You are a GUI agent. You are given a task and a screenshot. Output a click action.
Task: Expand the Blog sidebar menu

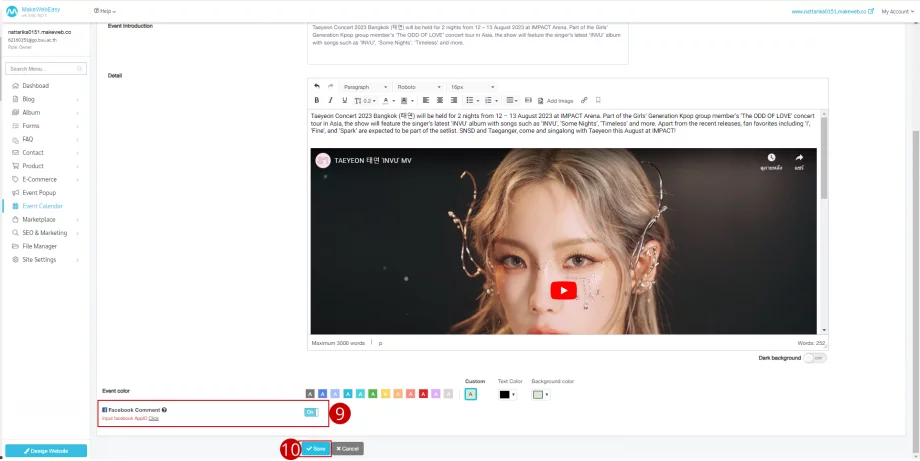point(46,99)
